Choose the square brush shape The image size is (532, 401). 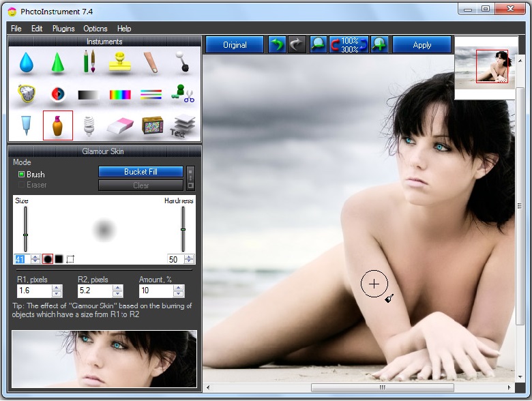59,259
